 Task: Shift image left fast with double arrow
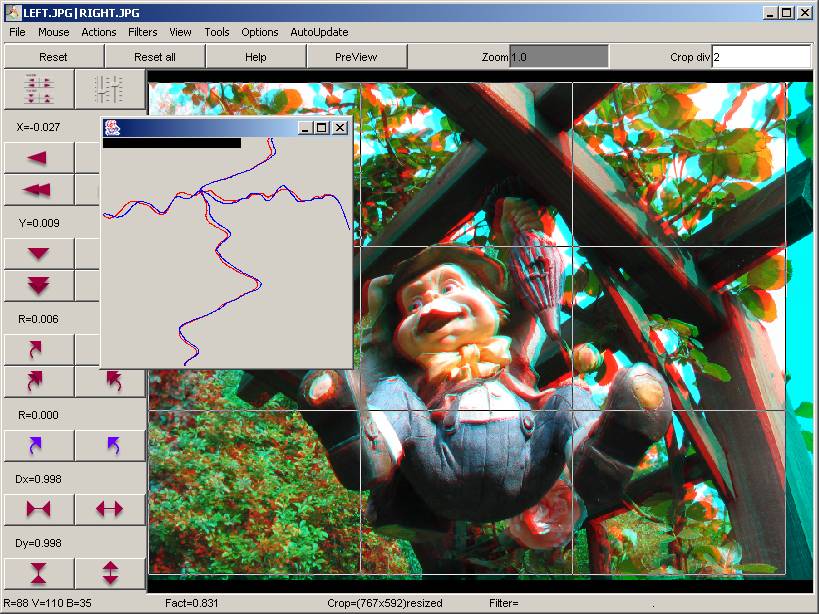tap(39, 190)
